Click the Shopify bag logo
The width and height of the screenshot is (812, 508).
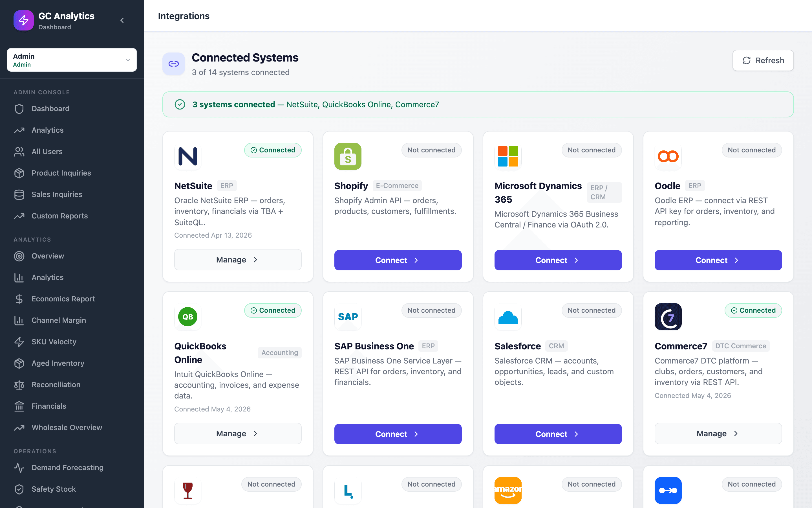[x=348, y=156]
